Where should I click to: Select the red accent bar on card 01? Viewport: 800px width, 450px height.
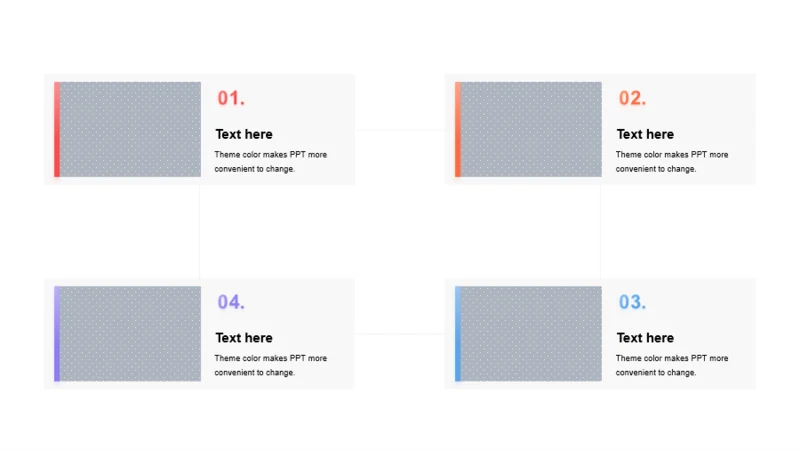57,130
